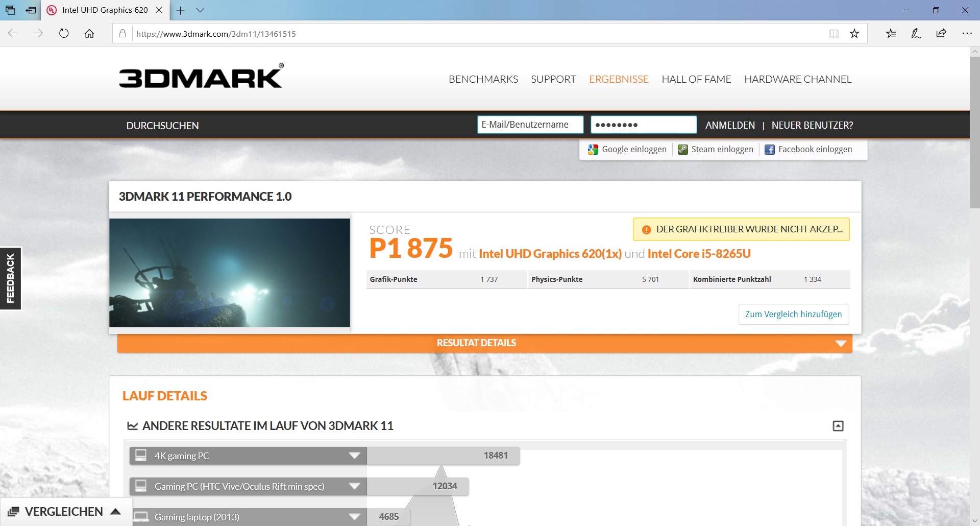Click the Steam logo icon

[682, 150]
